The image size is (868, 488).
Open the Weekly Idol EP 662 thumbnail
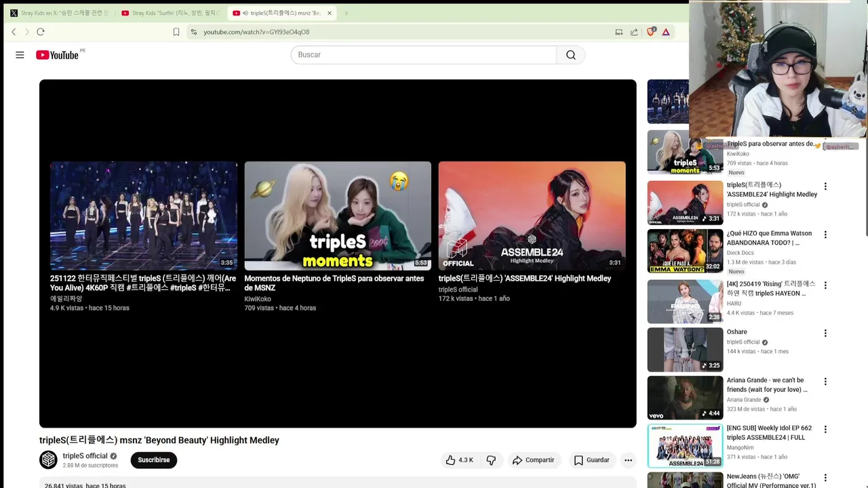[685, 446]
